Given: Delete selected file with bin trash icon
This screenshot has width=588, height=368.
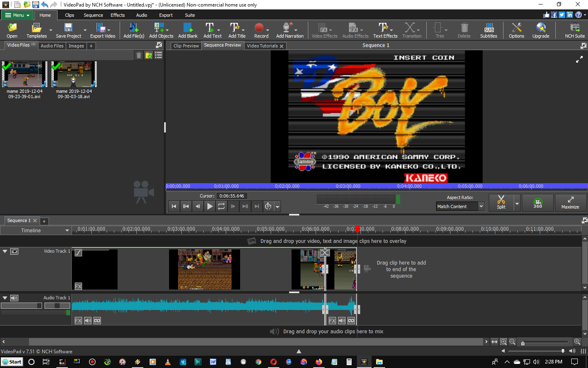Looking at the screenshot, I should pos(139,55).
